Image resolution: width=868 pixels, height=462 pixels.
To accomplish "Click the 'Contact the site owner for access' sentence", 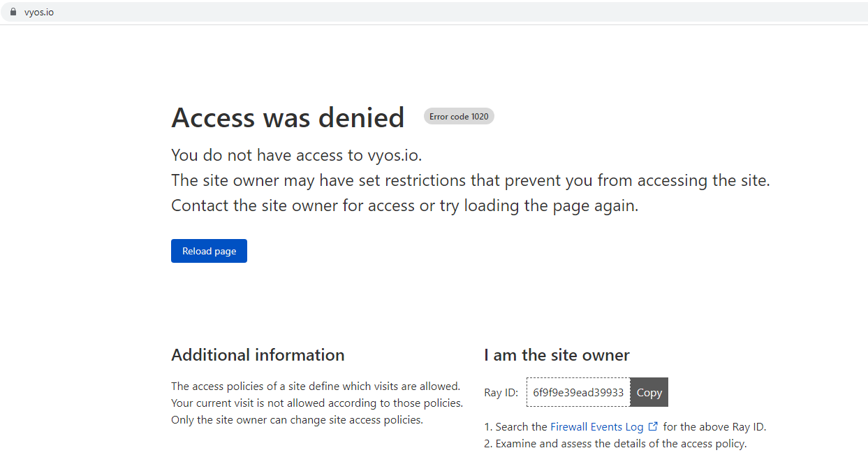I will (404, 206).
